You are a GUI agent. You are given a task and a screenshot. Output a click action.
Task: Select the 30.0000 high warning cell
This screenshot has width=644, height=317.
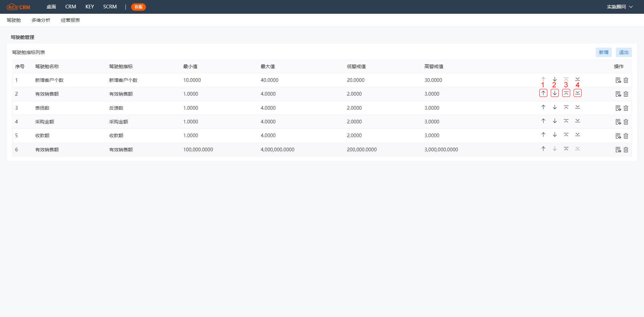(x=433, y=80)
